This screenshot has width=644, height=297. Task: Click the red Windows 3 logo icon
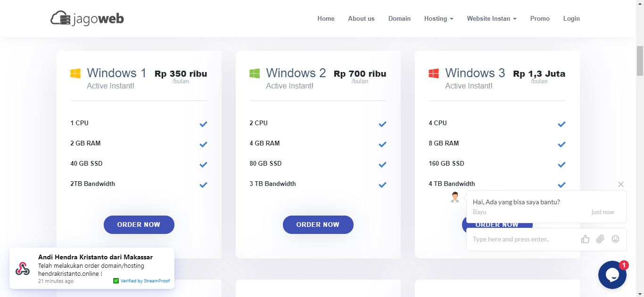pos(434,73)
